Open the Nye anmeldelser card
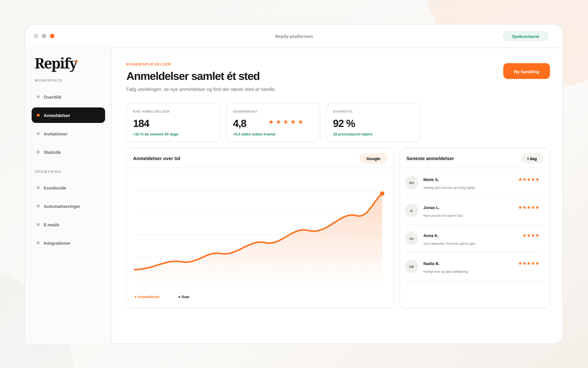This screenshot has width=588, height=368. pyautogui.click(x=173, y=123)
